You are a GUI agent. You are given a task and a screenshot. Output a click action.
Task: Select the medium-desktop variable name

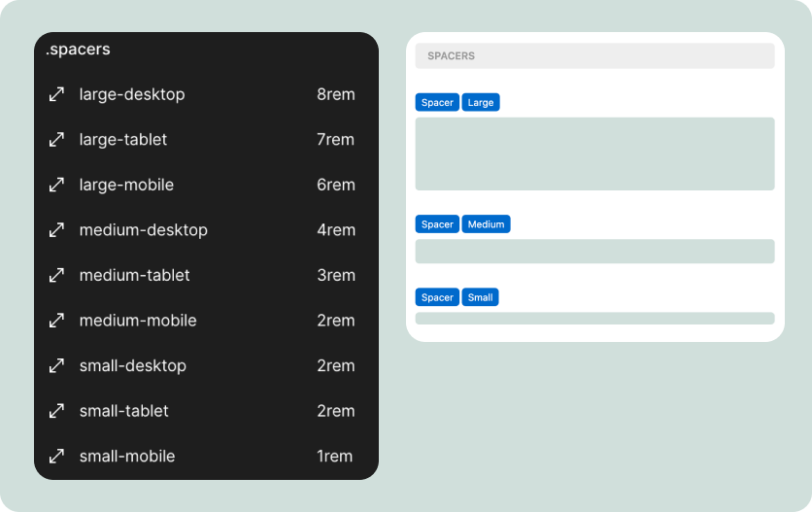click(x=144, y=230)
